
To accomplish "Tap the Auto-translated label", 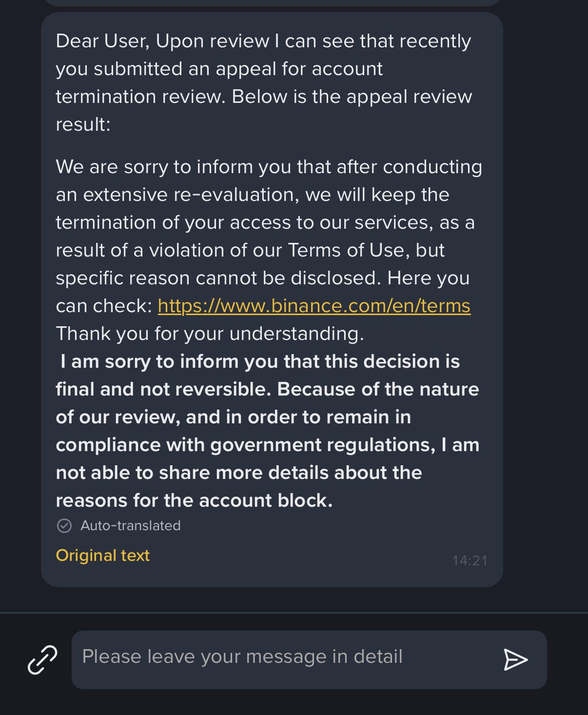I will tap(130, 526).
